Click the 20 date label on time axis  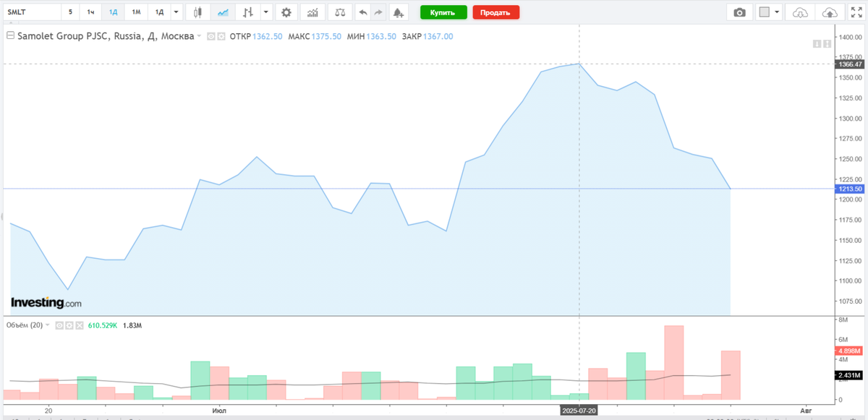[48, 410]
